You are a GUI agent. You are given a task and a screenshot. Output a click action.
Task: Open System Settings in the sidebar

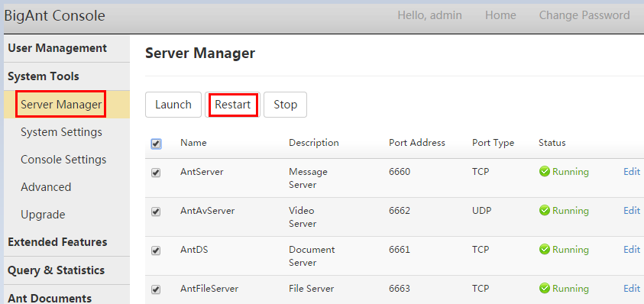click(x=62, y=132)
